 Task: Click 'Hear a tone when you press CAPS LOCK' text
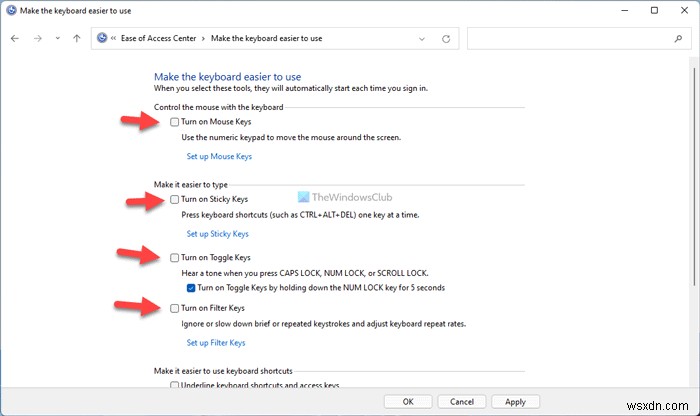(305, 273)
